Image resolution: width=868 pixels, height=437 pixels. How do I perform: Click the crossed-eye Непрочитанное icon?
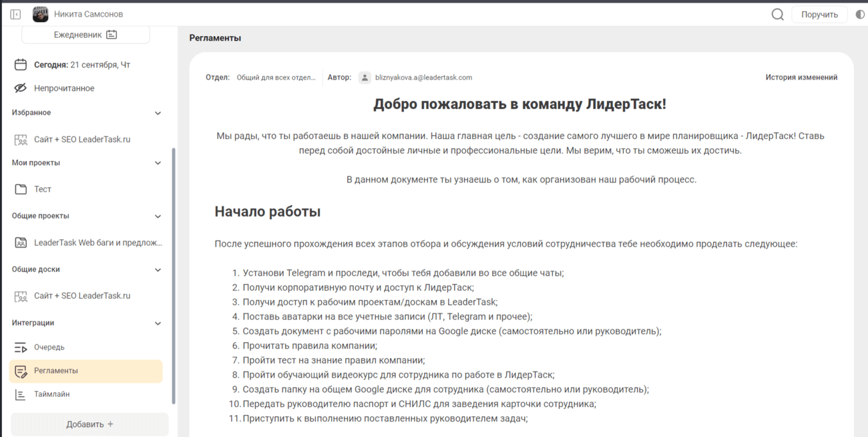(21, 88)
